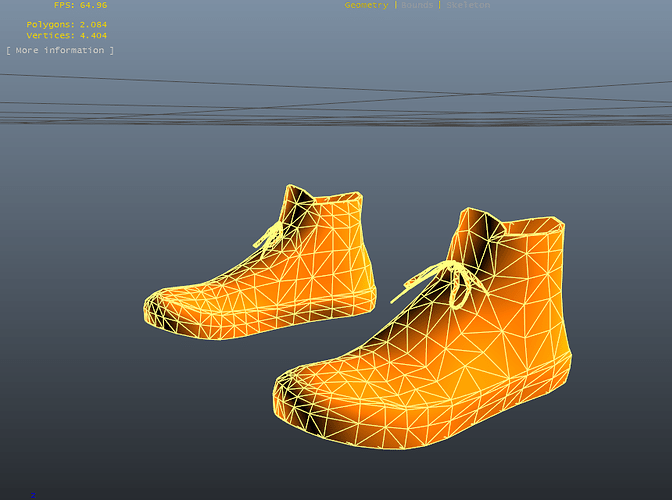
Task: Click the blue Z axis label
Action: pyautogui.click(x=33, y=495)
